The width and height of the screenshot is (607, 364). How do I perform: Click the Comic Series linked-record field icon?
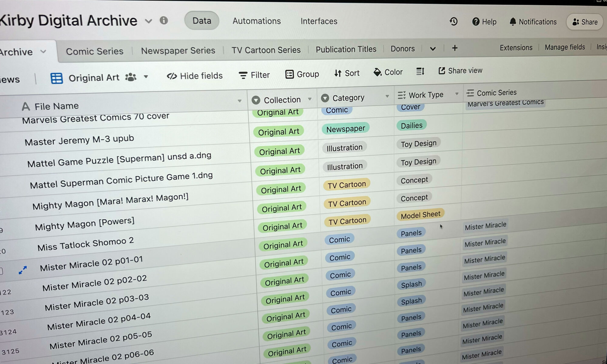pyautogui.click(x=470, y=93)
